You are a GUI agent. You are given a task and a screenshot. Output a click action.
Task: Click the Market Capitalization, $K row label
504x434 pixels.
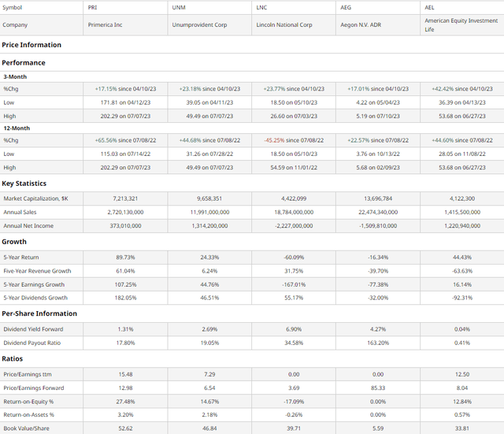(35, 198)
